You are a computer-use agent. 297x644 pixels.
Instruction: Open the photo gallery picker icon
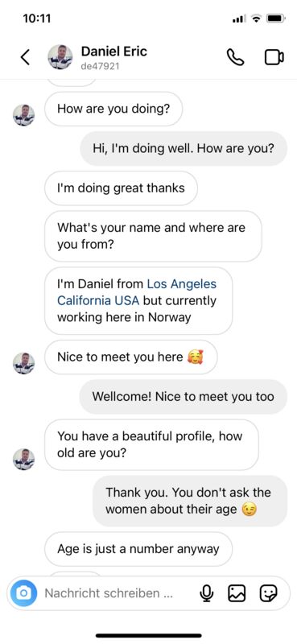(x=237, y=593)
